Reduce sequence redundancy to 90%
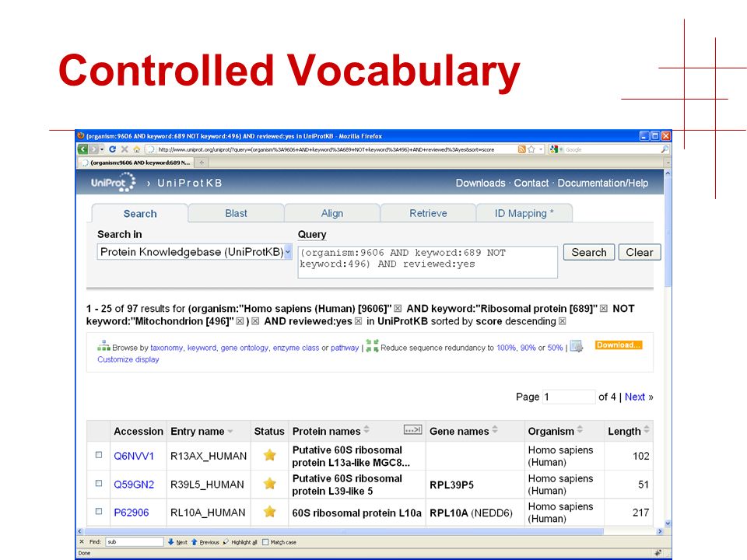 tap(528, 348)
